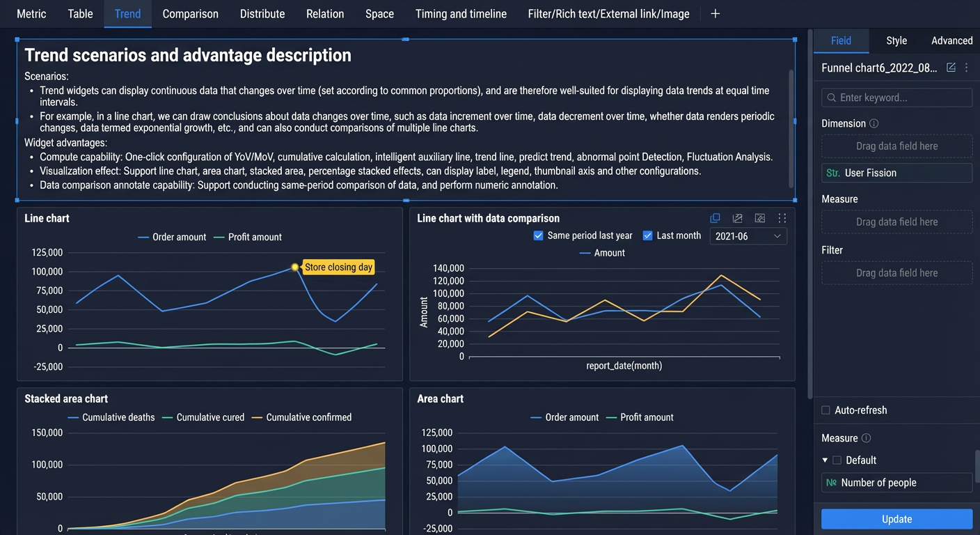Image resolution: width=980 pixels, height=535 pixels.
Task: Click the edit dataset icon next to Funnel chart6
Action: pos(951,68)
